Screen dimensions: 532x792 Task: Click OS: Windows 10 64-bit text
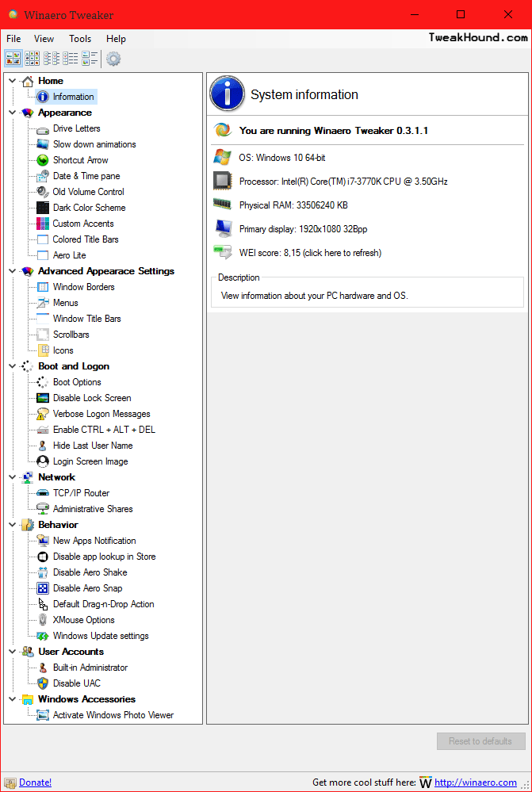coord(282,158)
